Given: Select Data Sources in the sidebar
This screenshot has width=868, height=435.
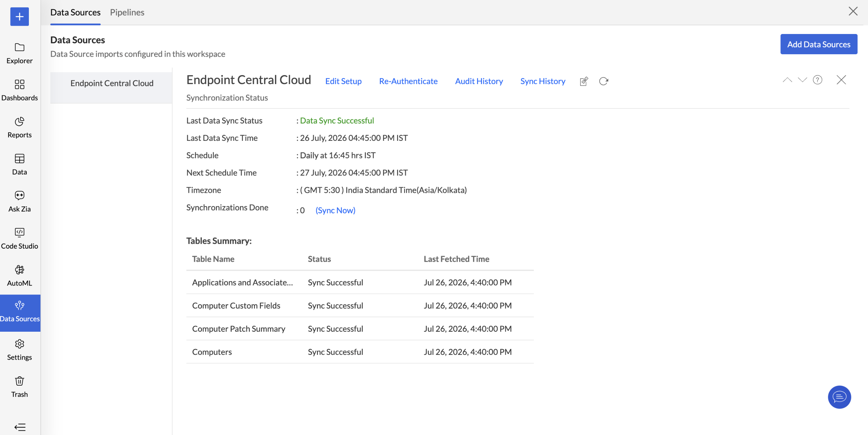Looking at the screenshot, I should click(x=20, y=313).
